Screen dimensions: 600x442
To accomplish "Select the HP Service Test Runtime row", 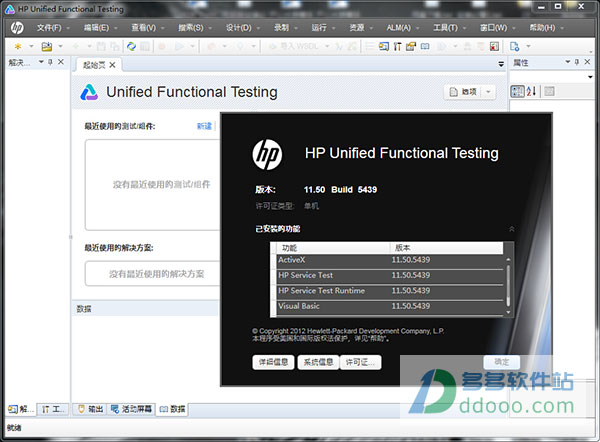I will pos(390,291).
